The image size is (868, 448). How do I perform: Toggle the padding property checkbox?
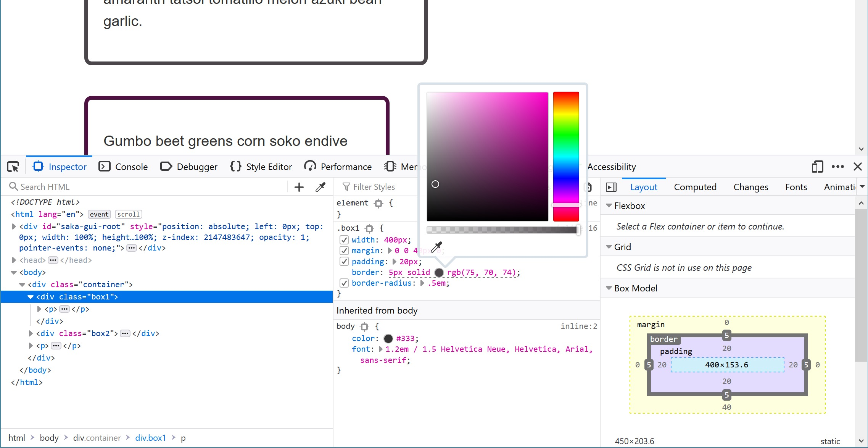(x=343, y=261)
